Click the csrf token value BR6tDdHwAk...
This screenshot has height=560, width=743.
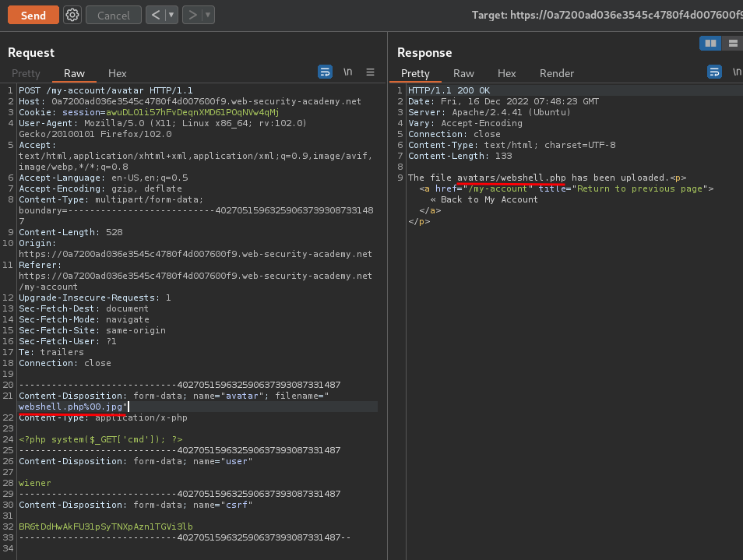(106, 527)
